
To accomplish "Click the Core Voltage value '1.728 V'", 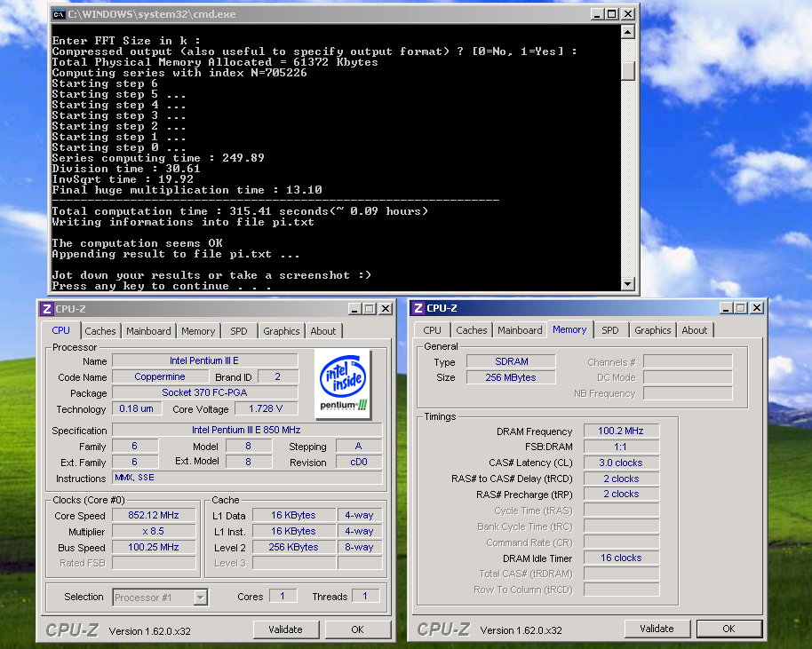I will pos(266,408).
